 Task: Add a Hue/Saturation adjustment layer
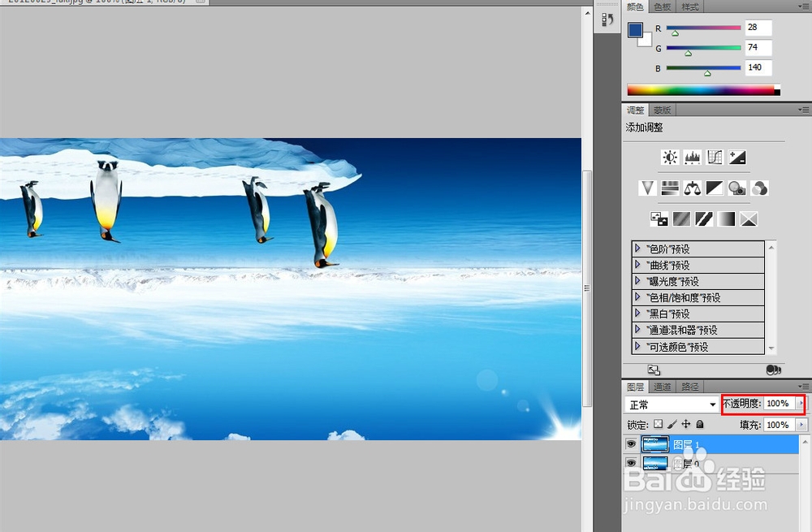670,188
